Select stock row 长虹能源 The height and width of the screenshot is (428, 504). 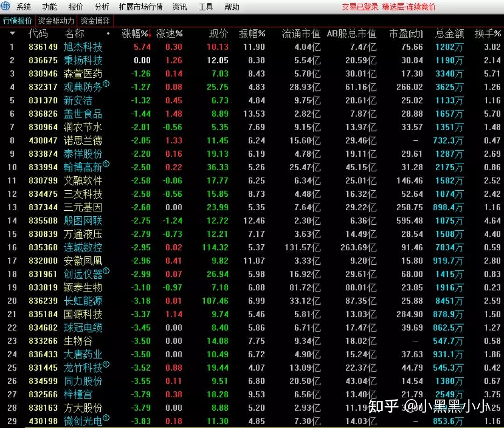click(252, 301)
